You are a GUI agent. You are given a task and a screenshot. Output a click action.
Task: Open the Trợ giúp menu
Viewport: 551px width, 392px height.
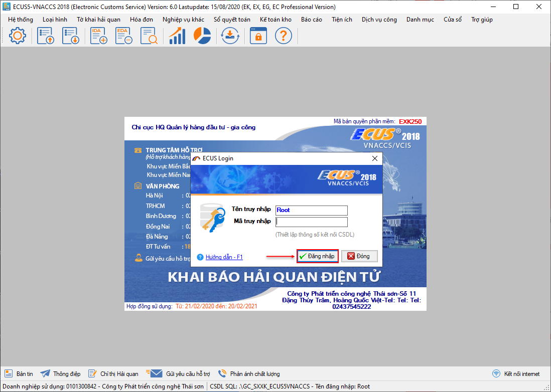pos(482,20)
